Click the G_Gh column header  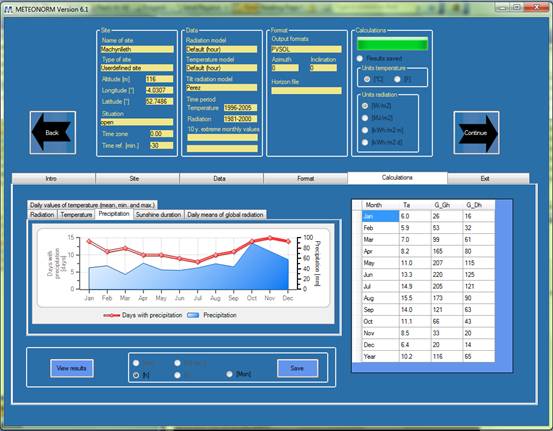[446, 205]
